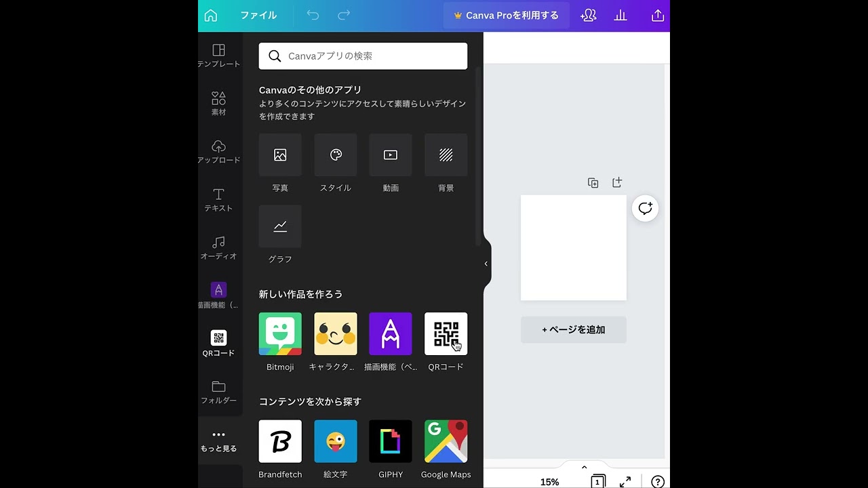
Task: Undo the last action
Action: [x=313, y=16]
